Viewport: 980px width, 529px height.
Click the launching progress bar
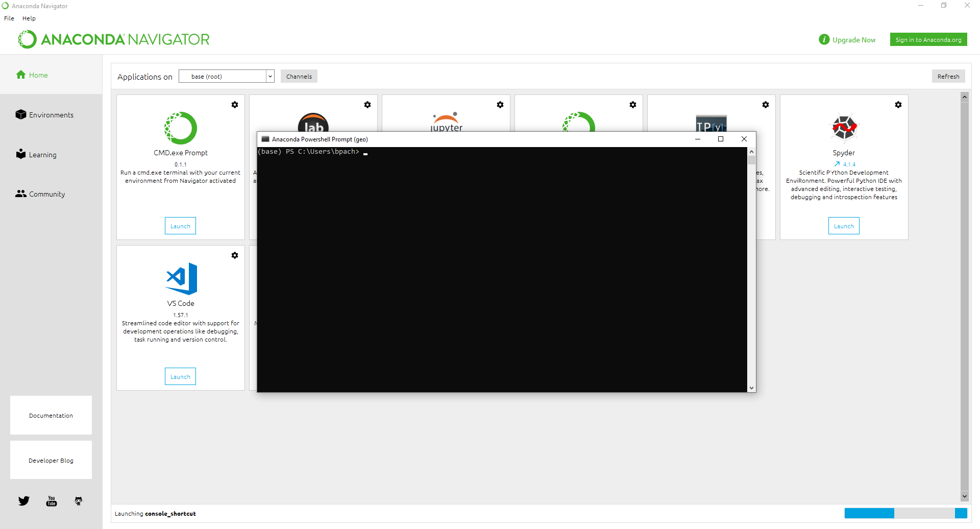906,513
